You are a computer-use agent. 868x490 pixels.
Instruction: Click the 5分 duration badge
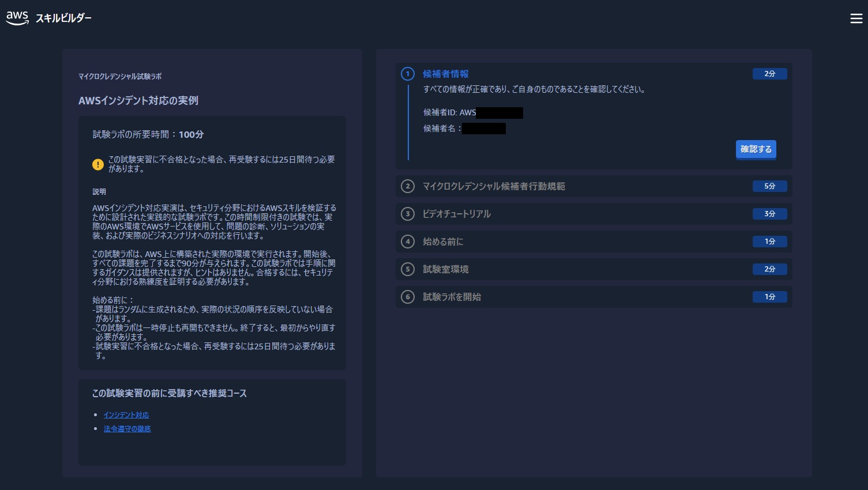pyautogui.click(x=769, y=186)
